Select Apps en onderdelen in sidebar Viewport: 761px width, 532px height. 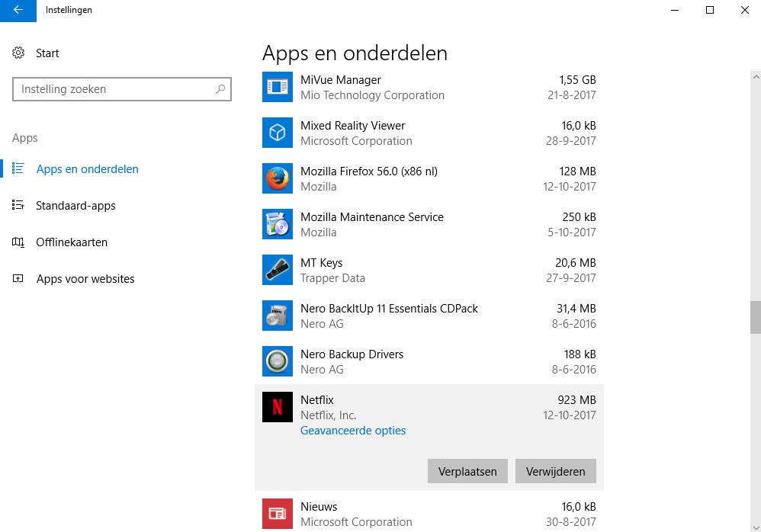[x=87, y=169]
